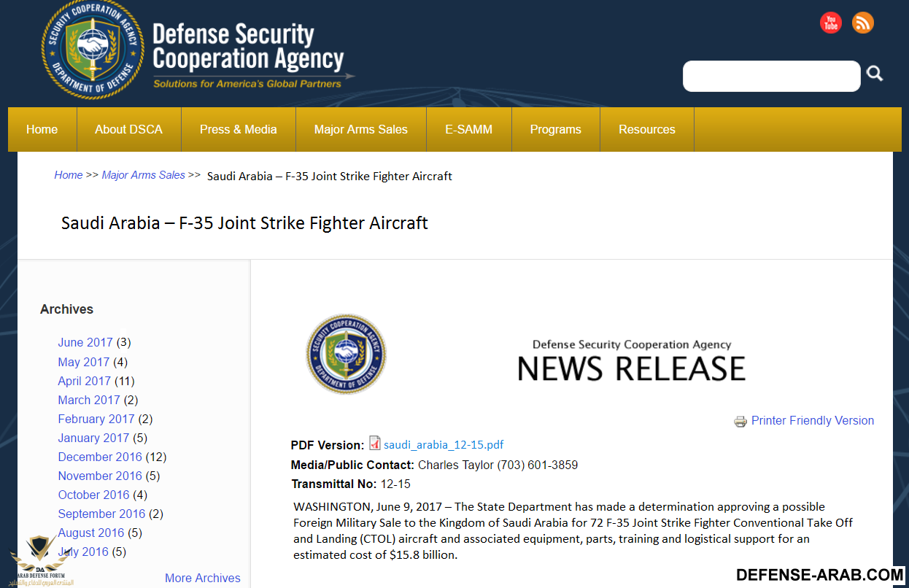This screenshot has width=909, height=588.
Task: Select the Major Arms Sales menu
Action: point(361,130)
